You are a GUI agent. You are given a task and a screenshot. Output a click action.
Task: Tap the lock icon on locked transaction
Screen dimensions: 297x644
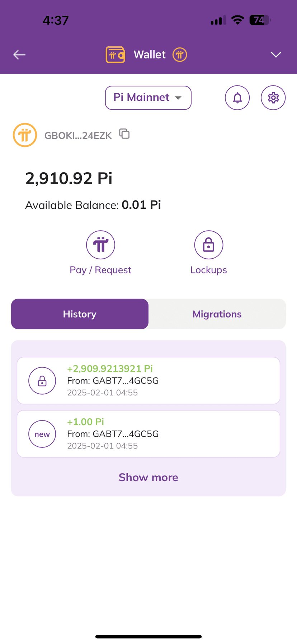point(42,381)
